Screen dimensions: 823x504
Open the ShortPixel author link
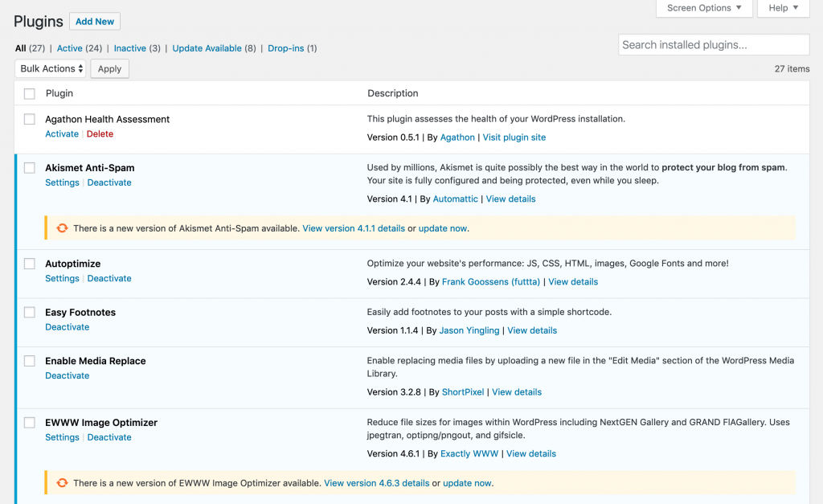[x=463, y=392]
